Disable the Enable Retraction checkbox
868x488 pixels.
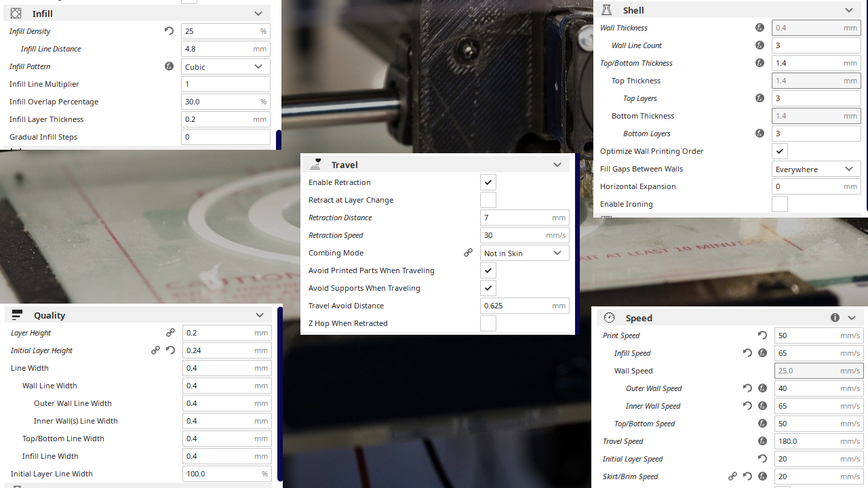[488, 182]
